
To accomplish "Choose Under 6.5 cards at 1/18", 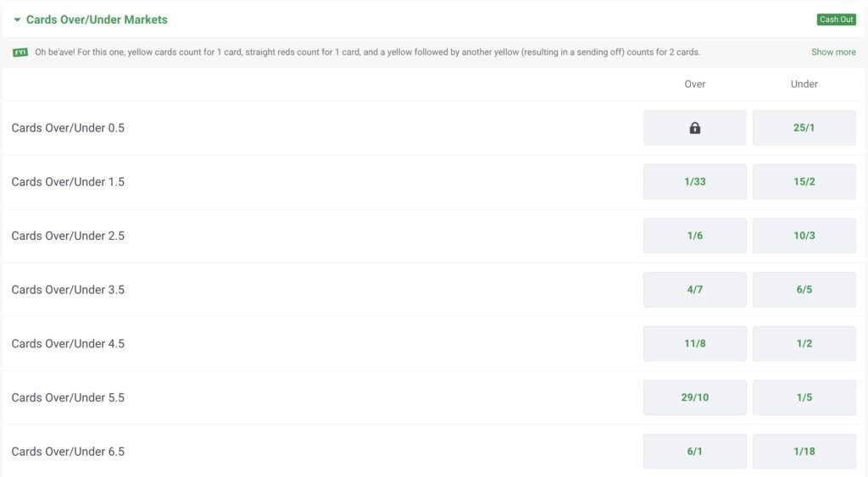I will (804, 452).
